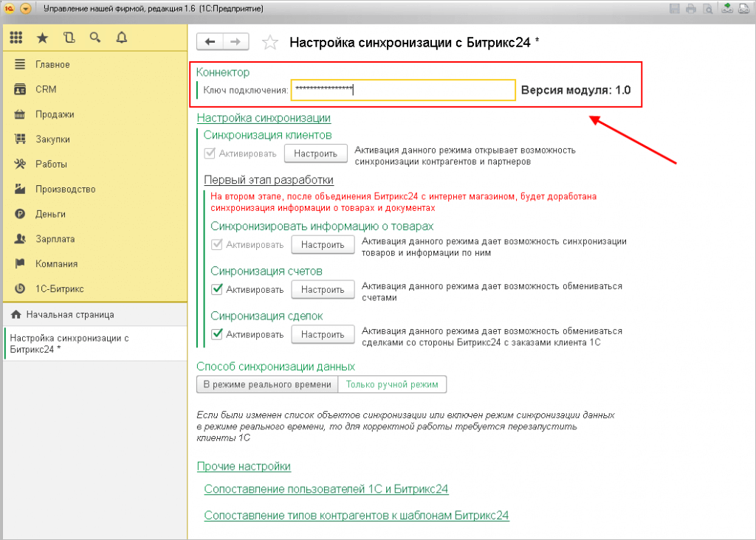
Task: Click the Зарплата people icon
Action: coord(20,238)
